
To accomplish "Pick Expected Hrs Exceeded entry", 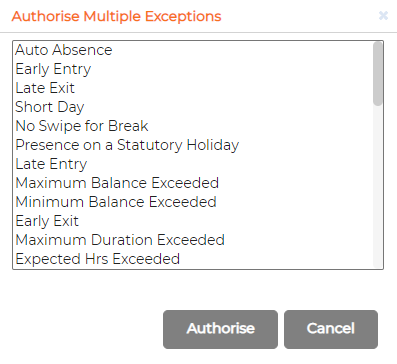I will [193, 259].
